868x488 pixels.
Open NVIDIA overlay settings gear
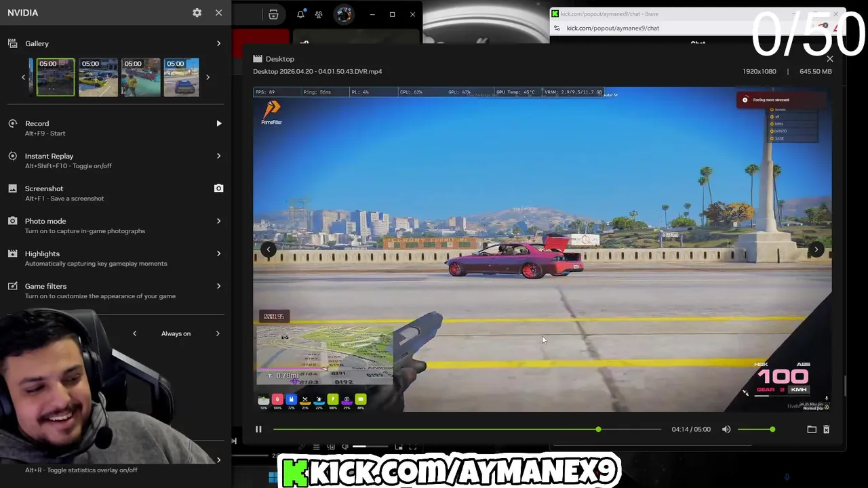(x=197, y=13)
